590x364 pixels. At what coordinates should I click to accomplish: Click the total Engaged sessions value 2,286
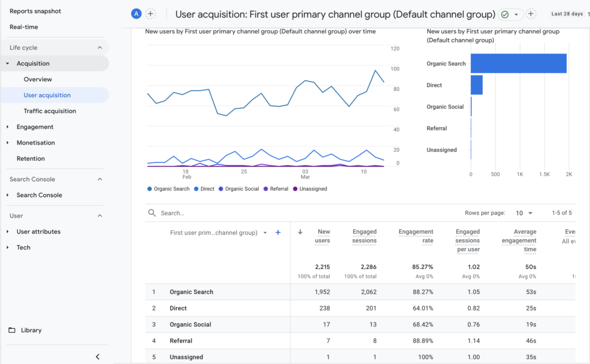point(368,267)
